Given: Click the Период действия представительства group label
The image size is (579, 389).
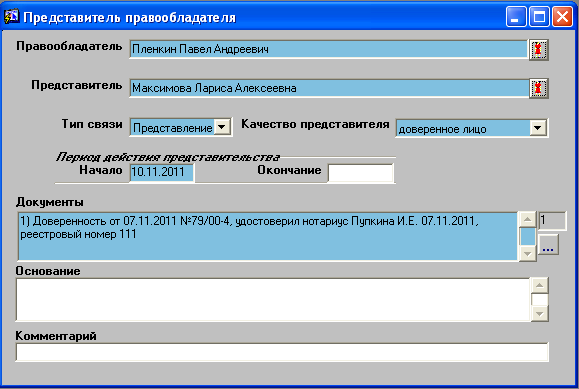Looking at the screenshot, I should [168, 157].
